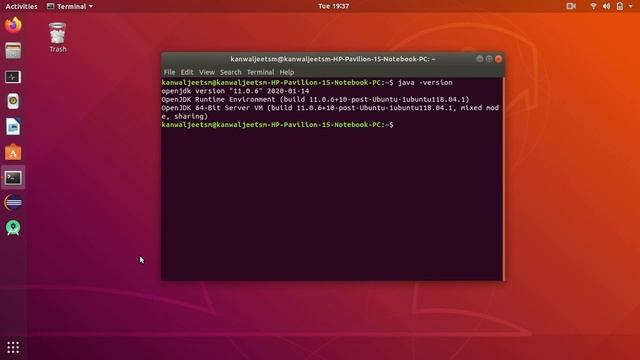This screenshot has height=360, width=640.
Task: Click the line 'openjdk version "11.0.6" 2020-01-14'
Action: click(x=235, y=91)
